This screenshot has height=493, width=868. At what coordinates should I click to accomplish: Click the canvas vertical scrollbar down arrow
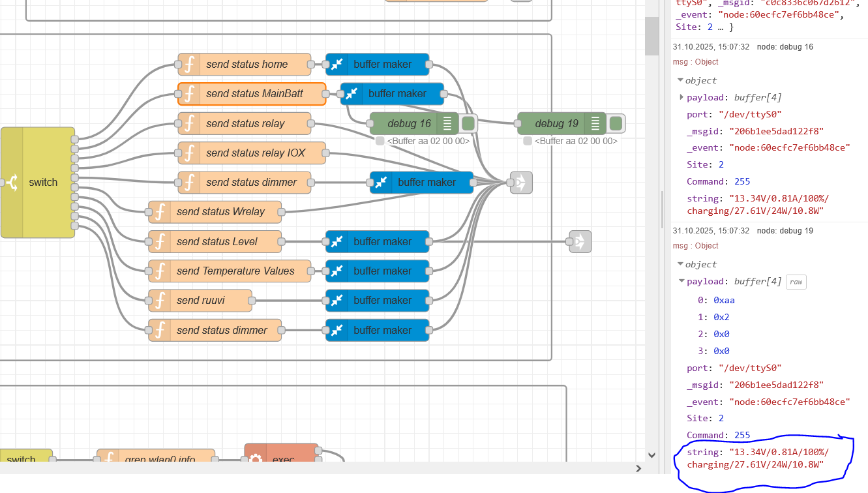(x=651, y=455)
